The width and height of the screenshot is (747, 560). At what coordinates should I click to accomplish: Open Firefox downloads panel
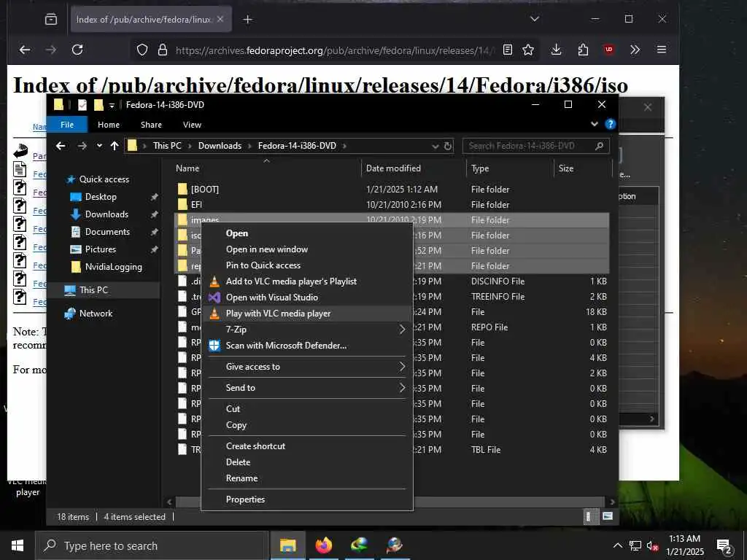click(x=556, y=50)
